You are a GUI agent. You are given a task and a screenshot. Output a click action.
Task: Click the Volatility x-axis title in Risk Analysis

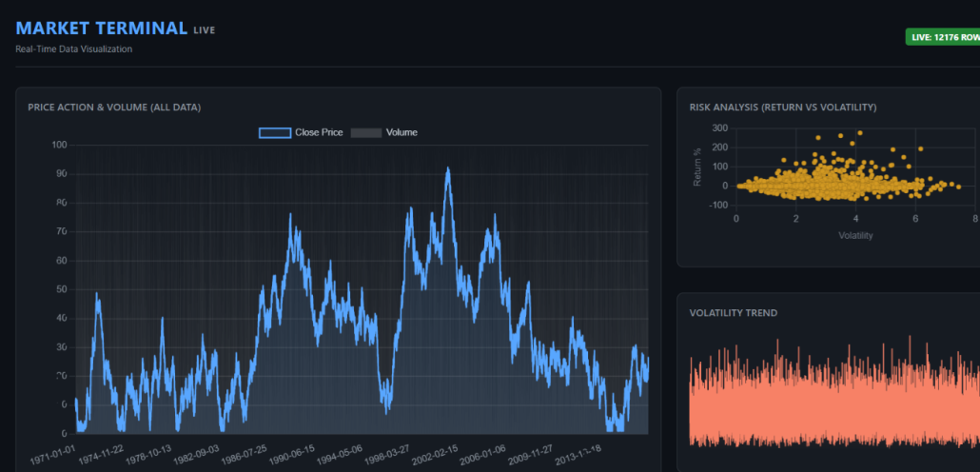click(x=855, y=235)
